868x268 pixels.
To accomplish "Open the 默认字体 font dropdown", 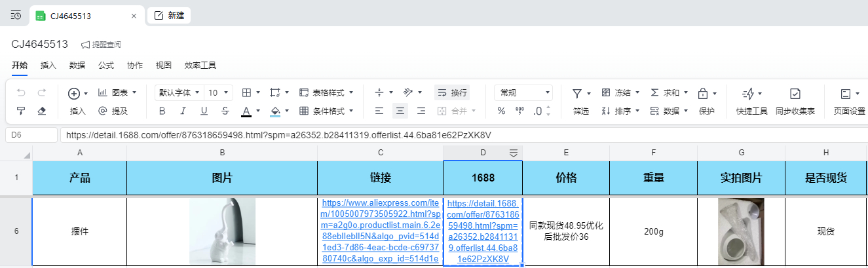I will pos(178,92).
